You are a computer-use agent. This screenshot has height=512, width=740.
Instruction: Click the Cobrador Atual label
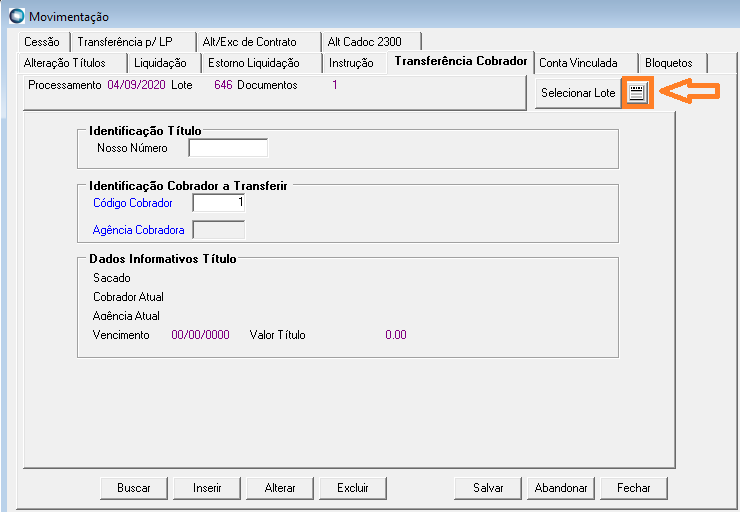[128, 297]
